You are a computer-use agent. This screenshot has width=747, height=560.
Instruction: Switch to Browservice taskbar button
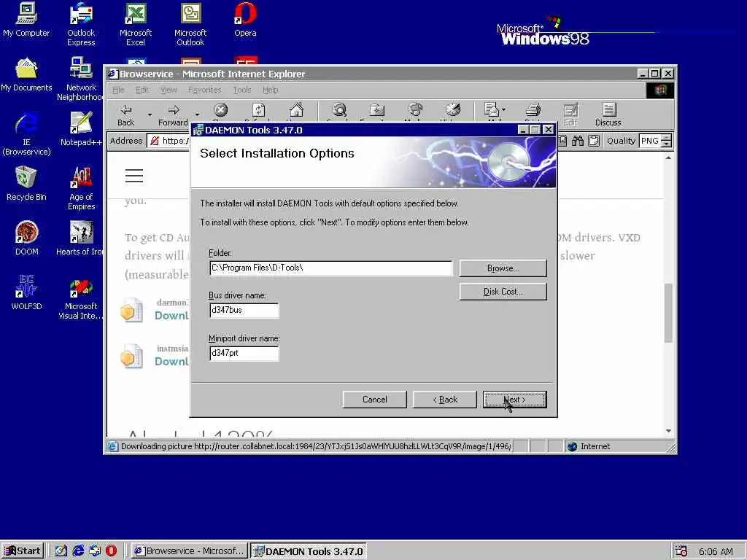189,551
